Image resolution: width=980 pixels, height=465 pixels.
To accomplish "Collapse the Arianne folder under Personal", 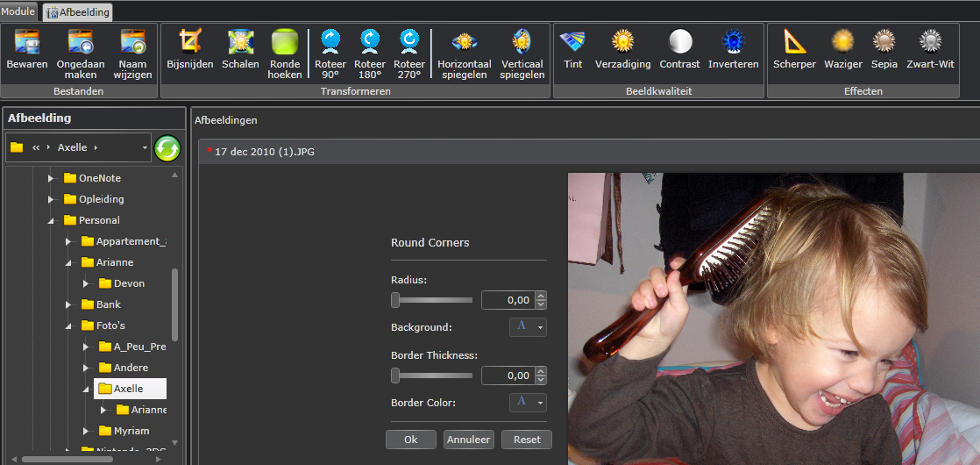I will click(68, 263).
